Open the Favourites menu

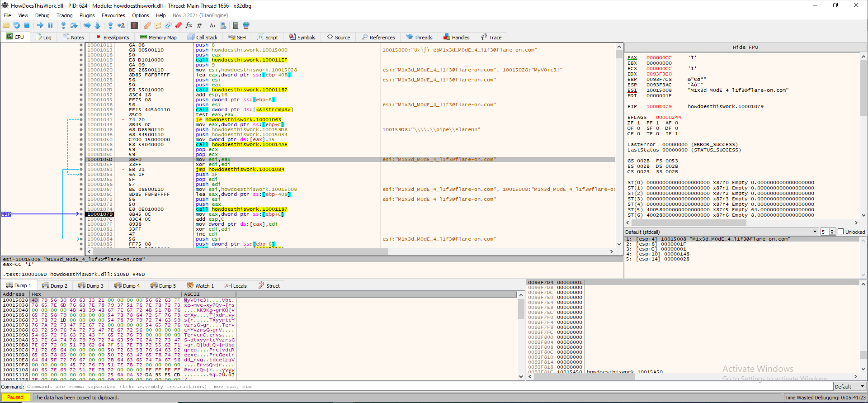pyautogui.click(x=113, y=15)
